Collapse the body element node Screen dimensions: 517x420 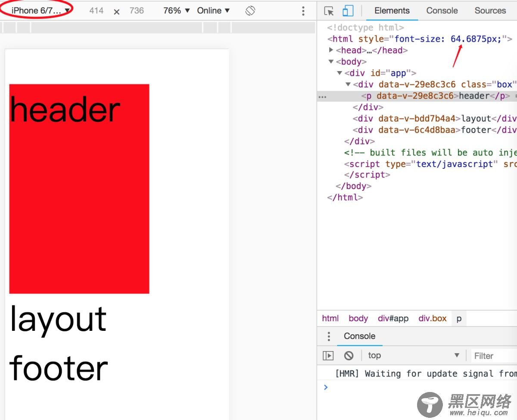point(331,62)
